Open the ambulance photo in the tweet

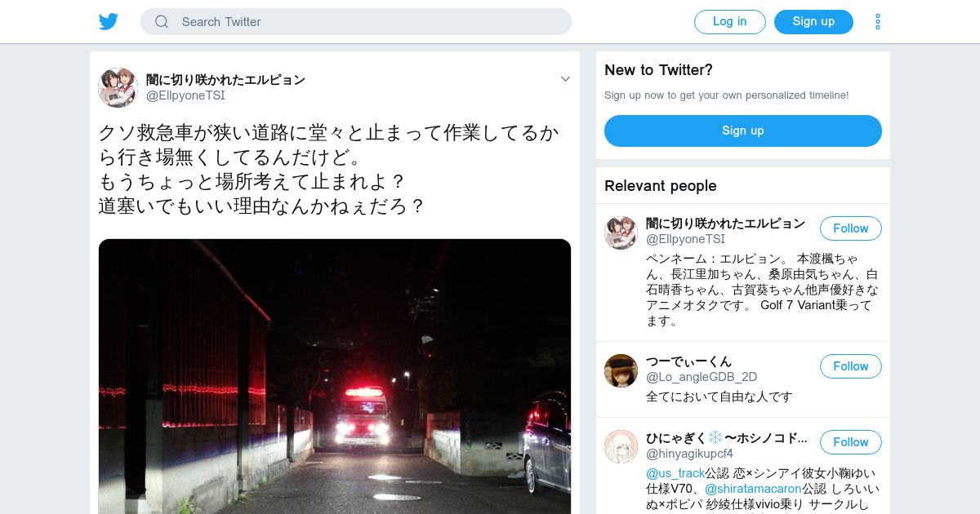click(335, 376)
